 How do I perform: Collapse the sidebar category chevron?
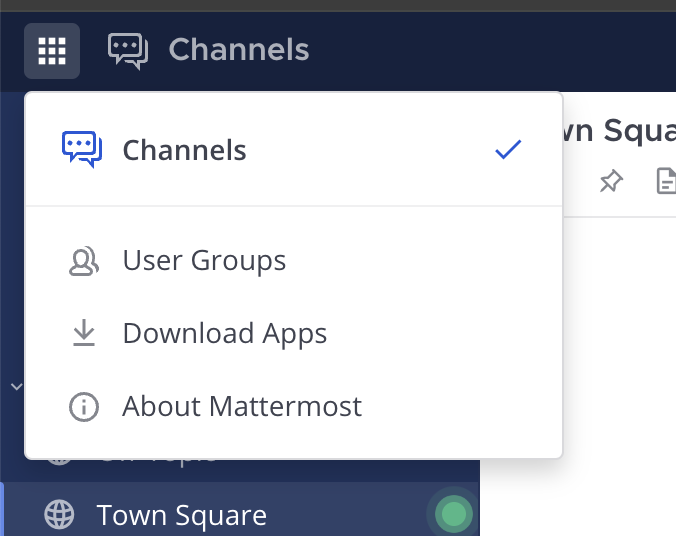pos(16,386)
